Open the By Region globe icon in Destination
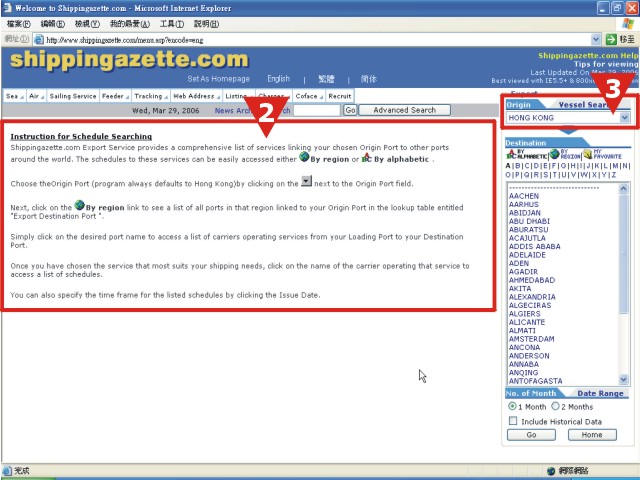This screenshot has width=640, height=480. click(564, 154)
